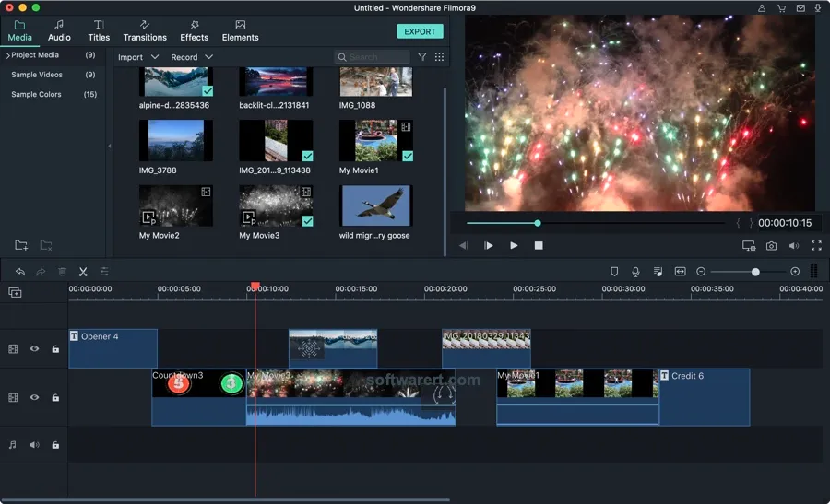The height and width of the screenshot is (504, 830).
Task: Click the EXPORT button
Action: pos(420,31)
